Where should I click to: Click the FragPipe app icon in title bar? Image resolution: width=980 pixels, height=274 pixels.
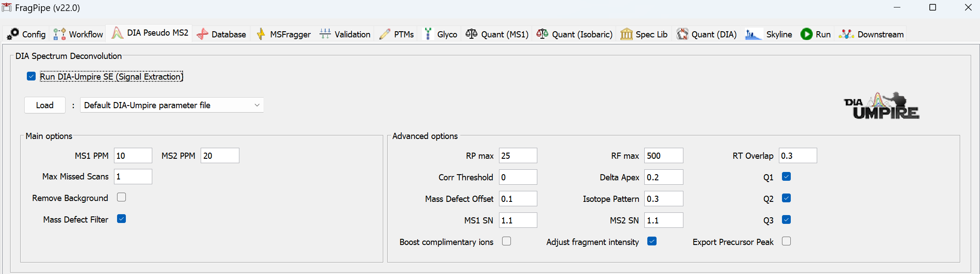pyautogui.click(x=7, y=7)
